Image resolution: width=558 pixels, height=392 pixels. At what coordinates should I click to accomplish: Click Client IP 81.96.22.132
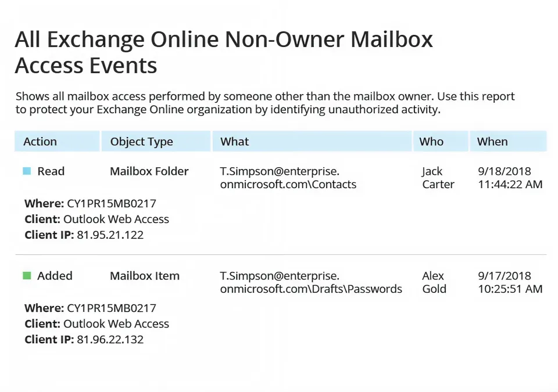(109, 339)
